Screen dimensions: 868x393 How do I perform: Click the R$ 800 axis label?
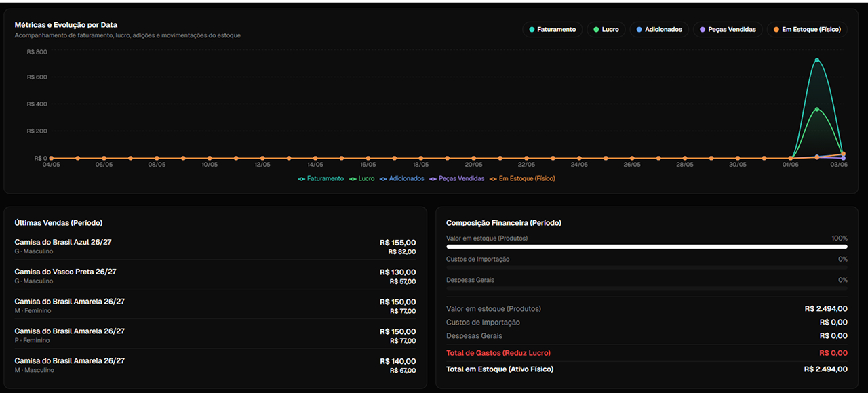coord(37,52)
